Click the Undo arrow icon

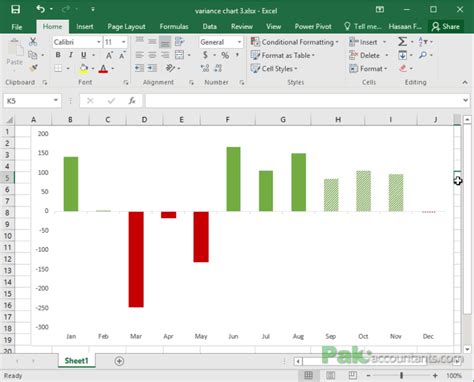pyautogui.click(x=41, y=9)
